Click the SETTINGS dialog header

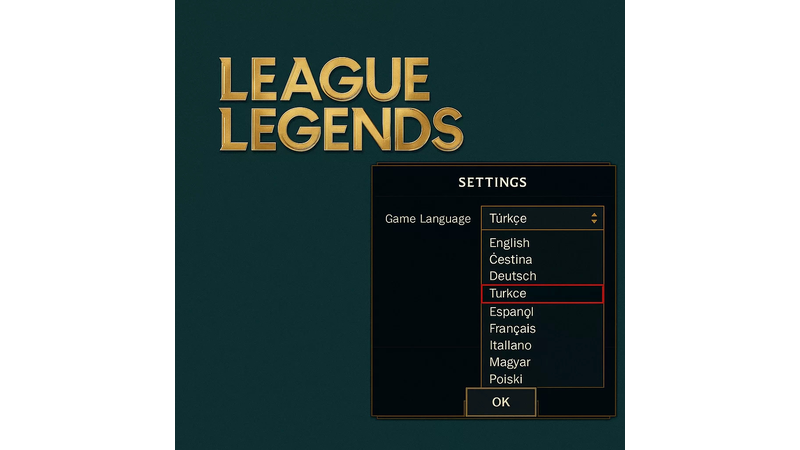pyautogui.click(x=492, y=182)
